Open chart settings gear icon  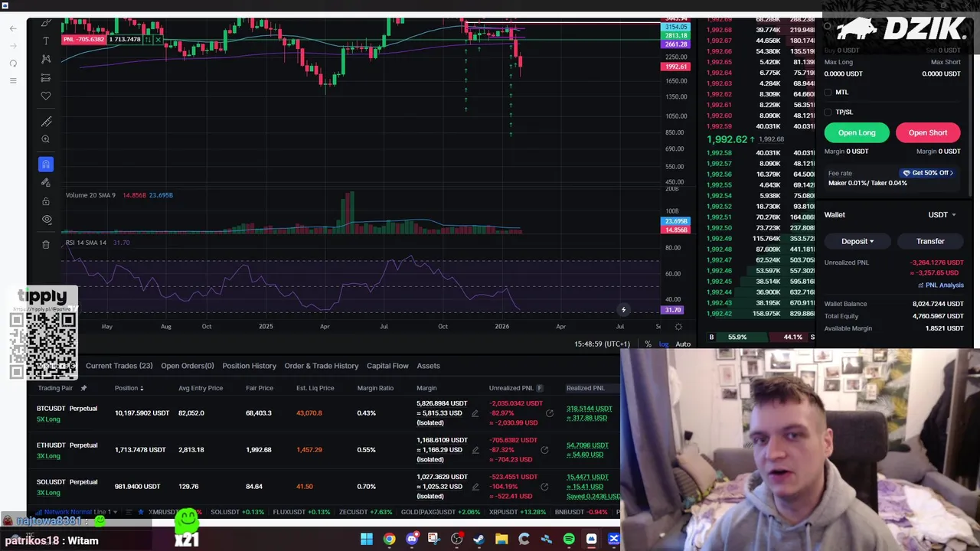click(x=678, y=327)
